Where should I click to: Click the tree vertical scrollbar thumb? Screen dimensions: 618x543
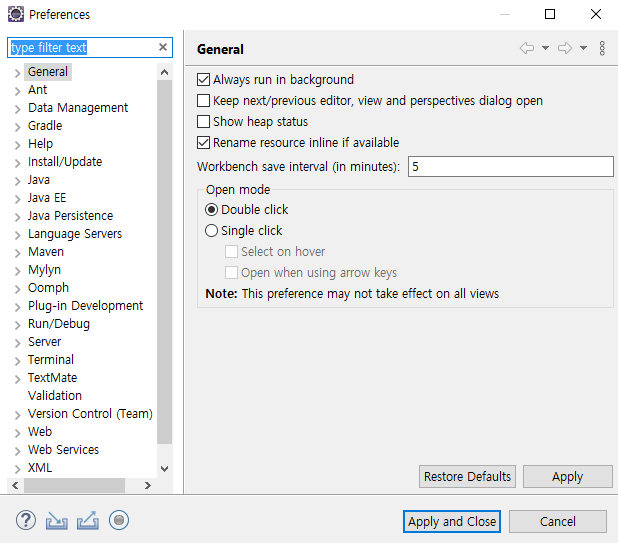[x=165, y=262]
